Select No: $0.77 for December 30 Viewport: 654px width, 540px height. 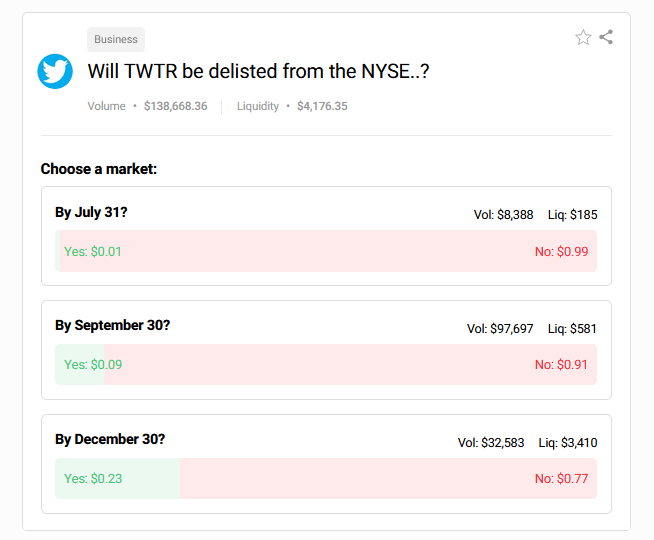click(561, 478)
